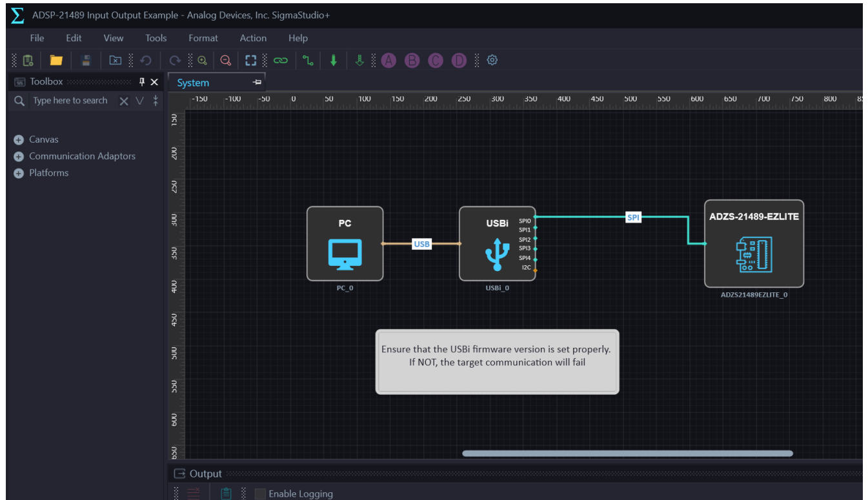Image resolution: width=868 pixels, height=500 pixels.
Task: Click the SPI1 pin on USBi
Action: pyautogui.click(x=536, y=228)
